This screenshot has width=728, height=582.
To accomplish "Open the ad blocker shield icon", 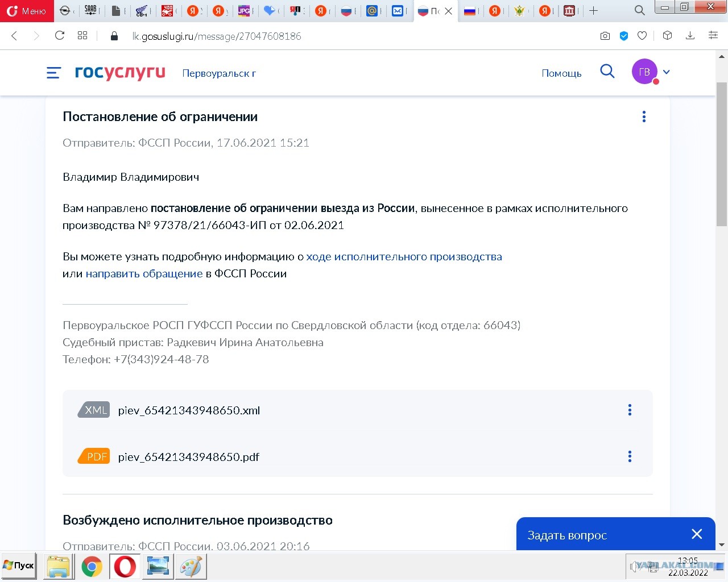I will pyautogui.click(x=624, y=36).
